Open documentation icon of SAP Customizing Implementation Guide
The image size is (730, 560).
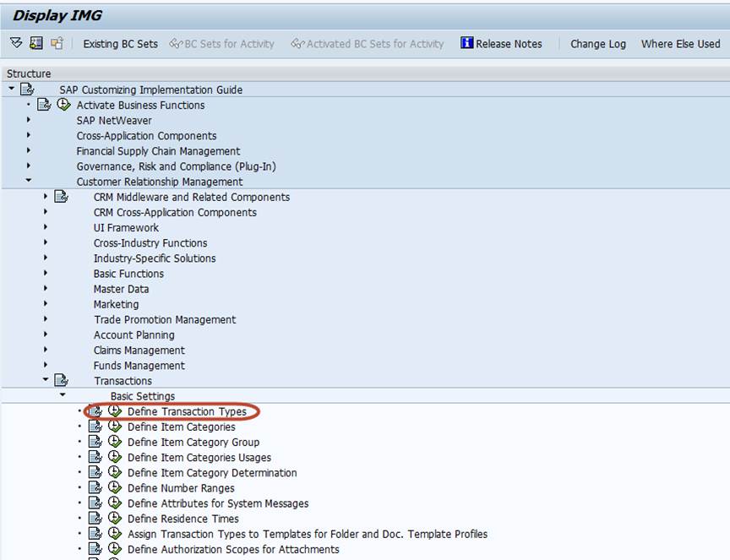pos(28,89)
